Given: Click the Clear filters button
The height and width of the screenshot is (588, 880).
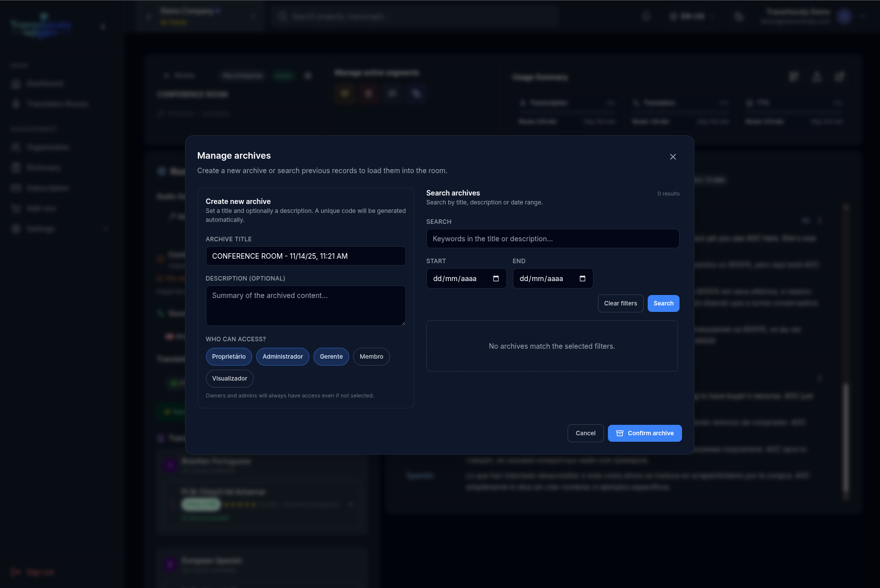Looking at the screenshot, I should click(620, 303).
